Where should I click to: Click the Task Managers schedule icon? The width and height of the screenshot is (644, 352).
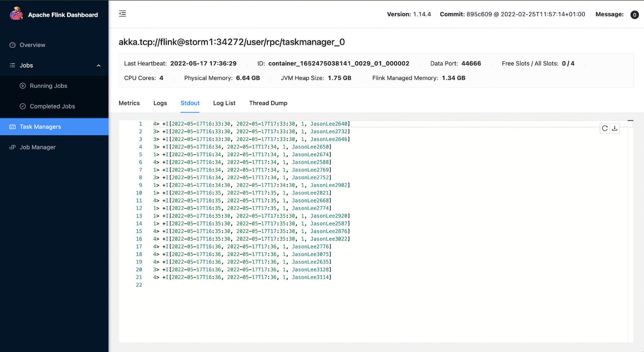coord(13,127)
